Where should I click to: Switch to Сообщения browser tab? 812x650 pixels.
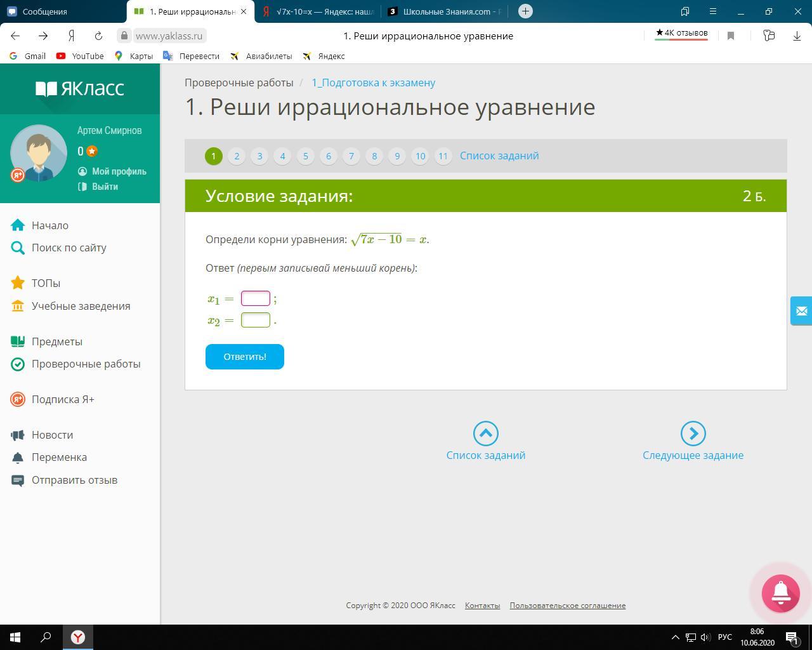pyautogui.click(x=63, y=11)
